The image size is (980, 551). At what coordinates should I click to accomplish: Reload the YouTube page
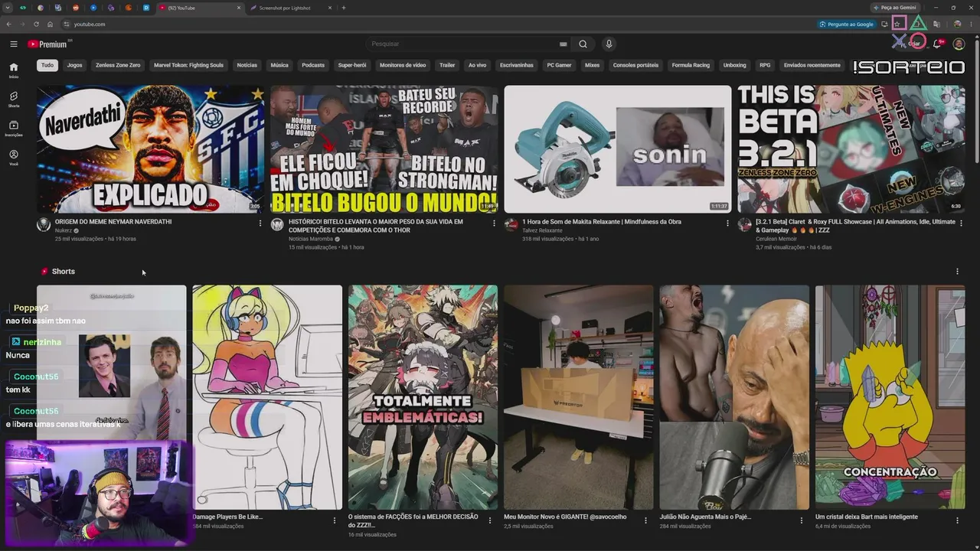(36, 24)
